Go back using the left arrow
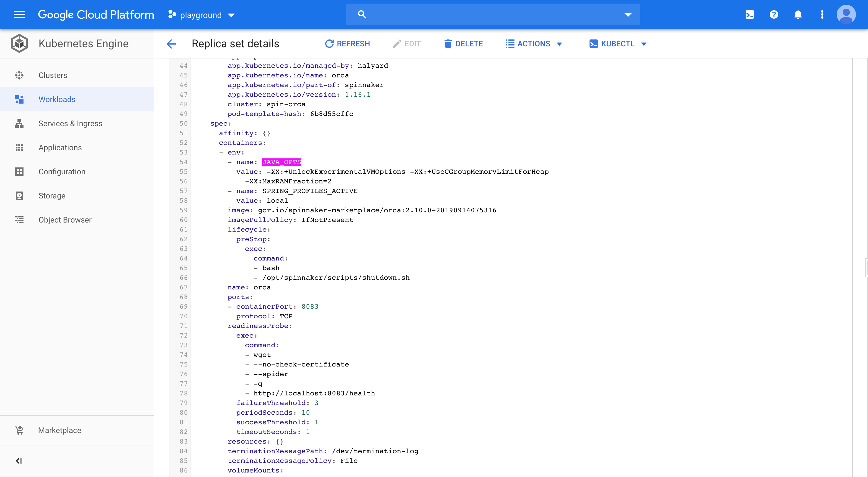This screenshot has height=477, width=868. (x=171, y=44)
